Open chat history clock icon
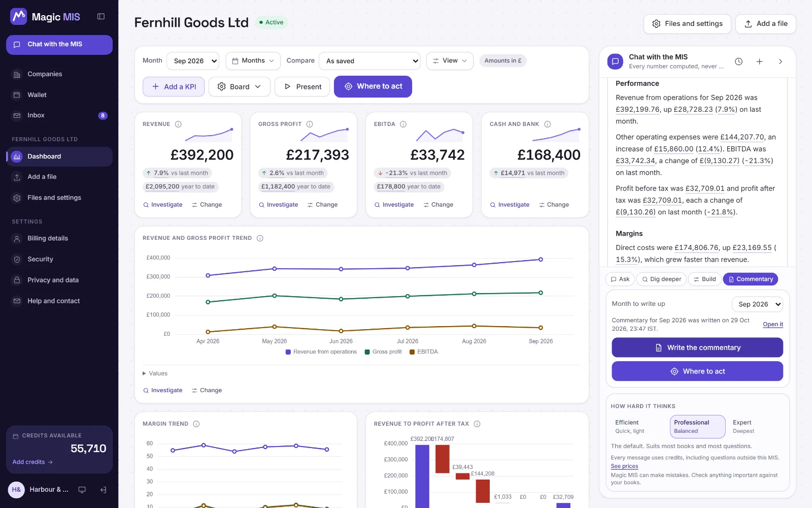The image size is (812, 508). 739,61
